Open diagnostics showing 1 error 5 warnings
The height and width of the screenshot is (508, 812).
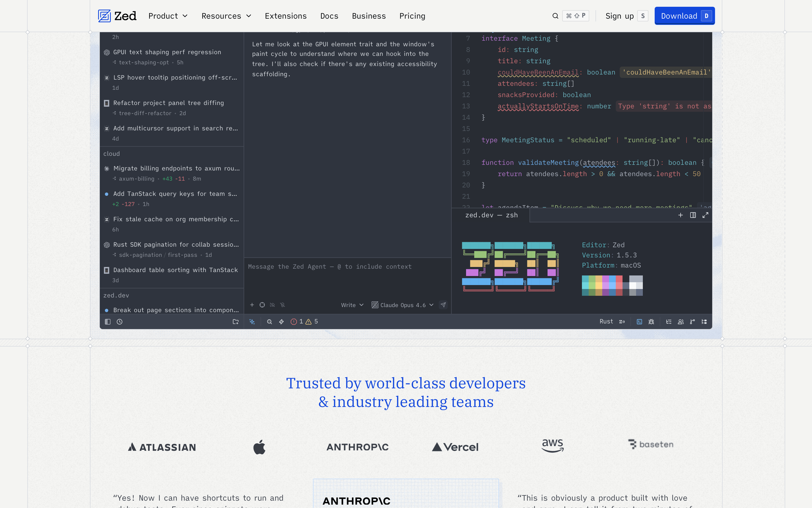pyautogui.click(x=304, y=321)
